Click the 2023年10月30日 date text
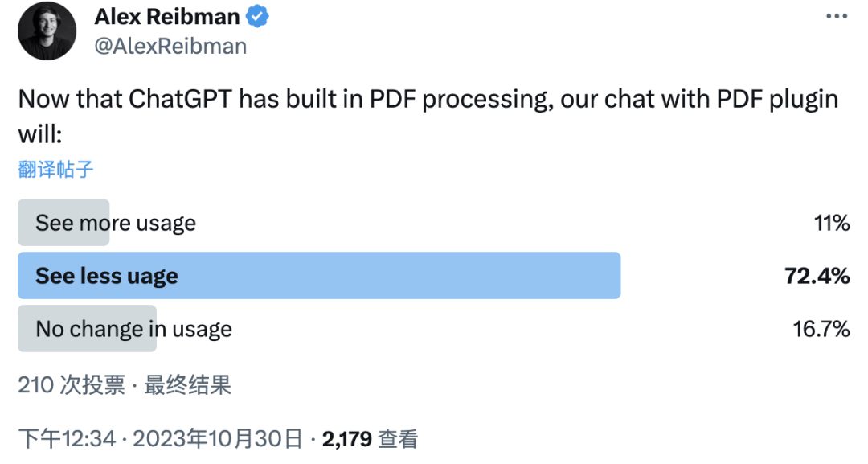This screenshot has width=868, height=464. (x=218, y=439)
